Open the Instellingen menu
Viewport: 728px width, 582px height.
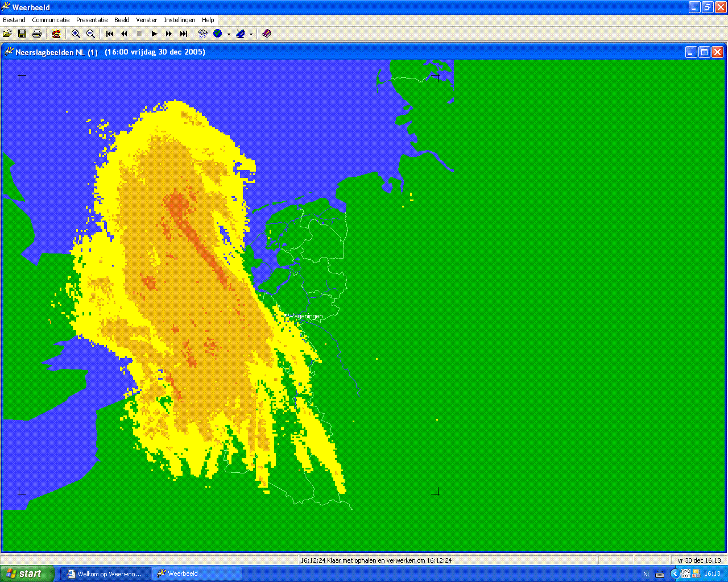(x=180, y=20)
